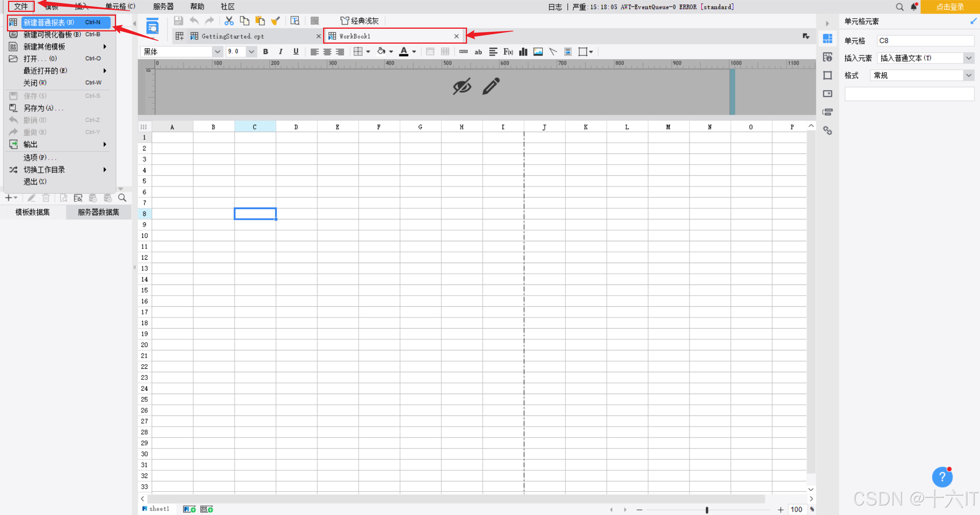
Task: Click the pencil edit icon in header area
Action: click(x=491, y=86)
